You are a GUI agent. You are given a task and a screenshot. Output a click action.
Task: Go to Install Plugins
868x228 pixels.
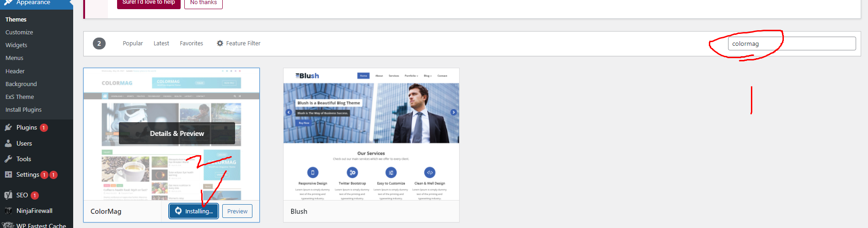point(23,109)
